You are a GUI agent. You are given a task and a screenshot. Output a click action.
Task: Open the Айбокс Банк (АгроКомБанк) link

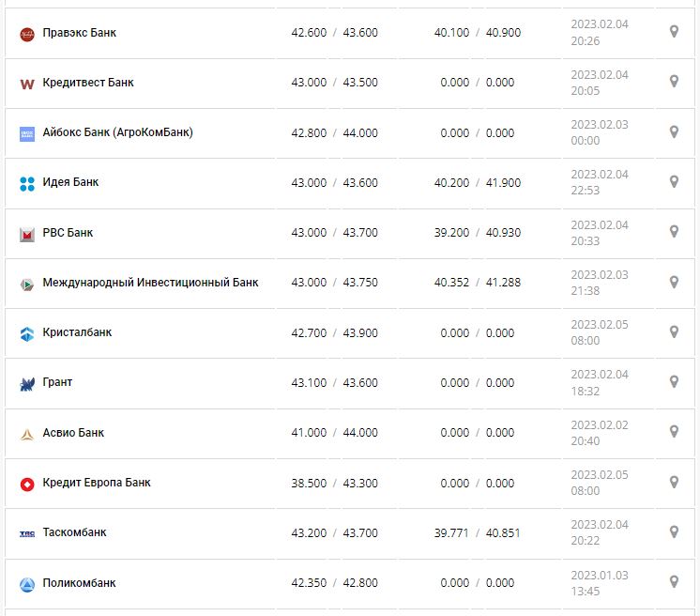point(118,132)
